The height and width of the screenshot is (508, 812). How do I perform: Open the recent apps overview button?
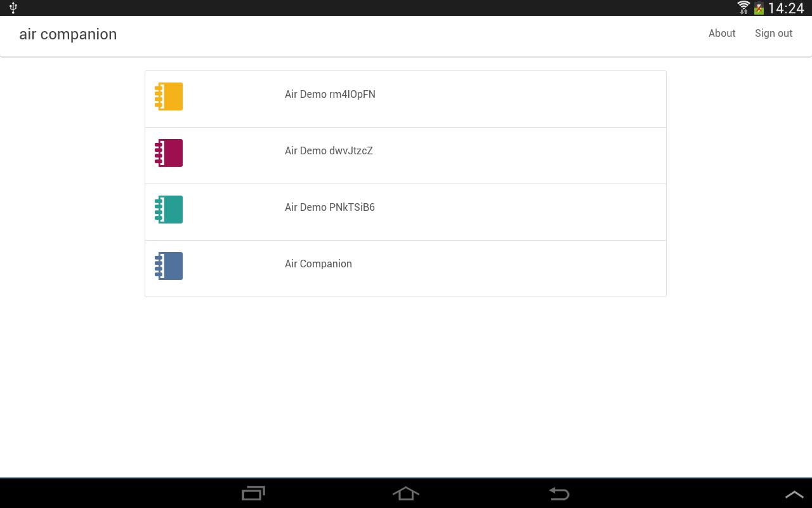253,493
